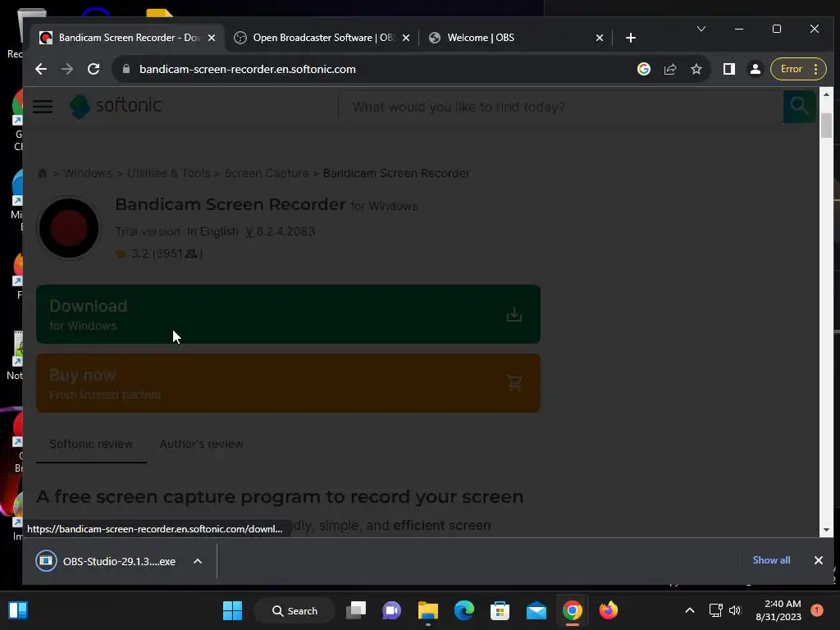Open the network status tray icon

(715, 610)
